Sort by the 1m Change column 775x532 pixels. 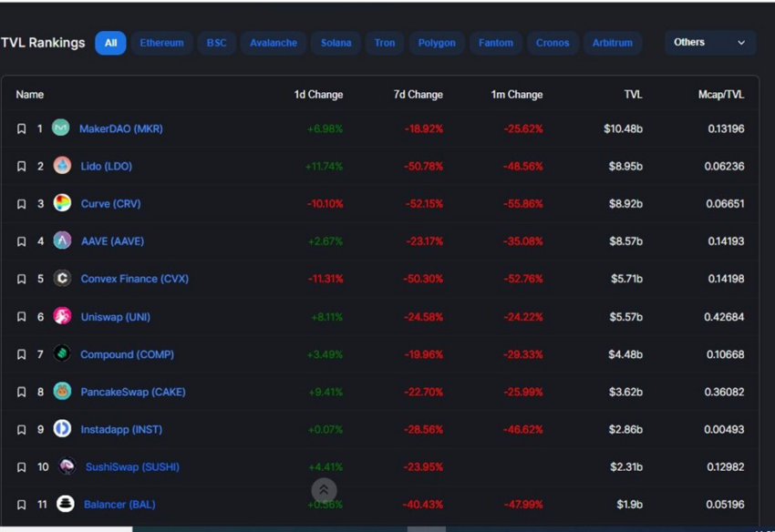(517, 95)
